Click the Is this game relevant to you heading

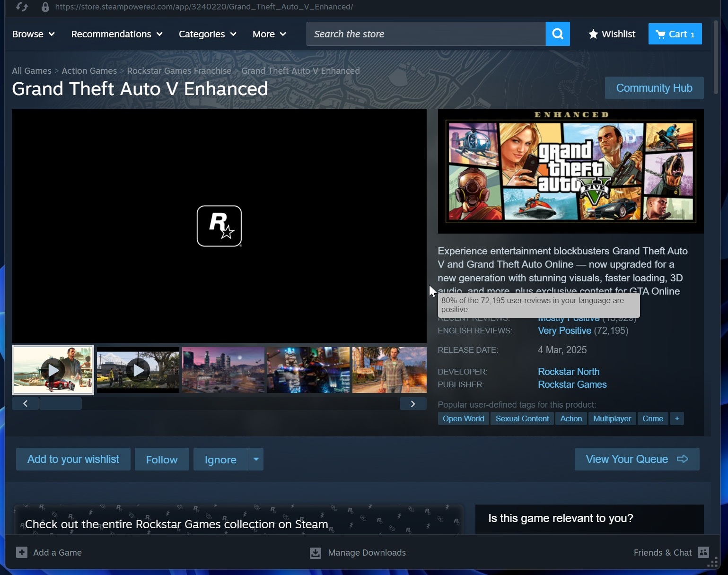pyautogui.click(x=561, y=518)
